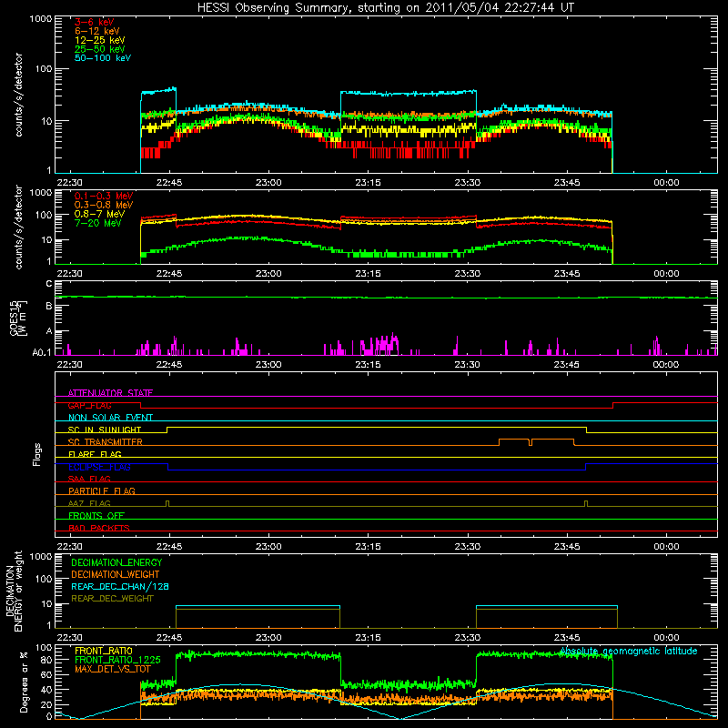Click the 0.8-7 MeV legend label
728x728 pixels.
[99, 214]
